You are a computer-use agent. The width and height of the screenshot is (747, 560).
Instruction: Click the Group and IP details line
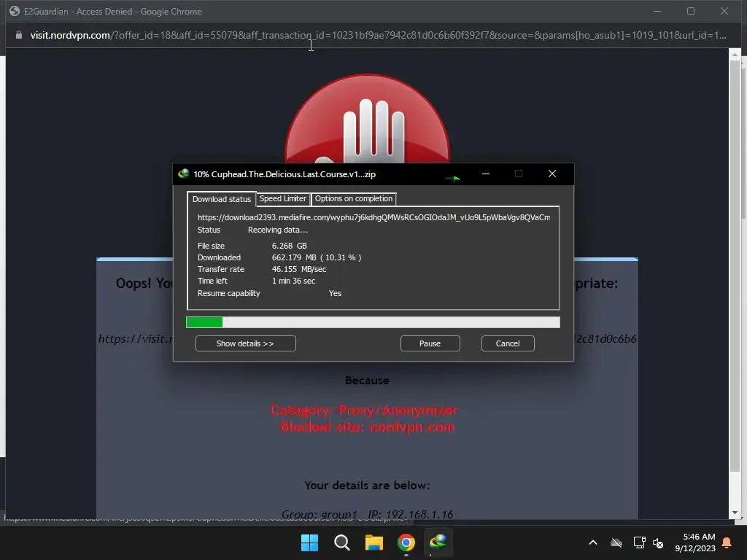coord(367,514)
